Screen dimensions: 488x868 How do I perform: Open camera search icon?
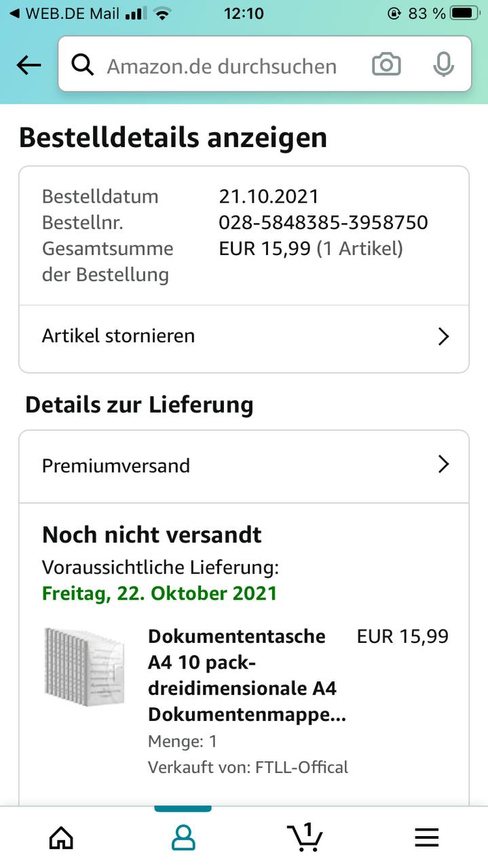tap(386, 65)
